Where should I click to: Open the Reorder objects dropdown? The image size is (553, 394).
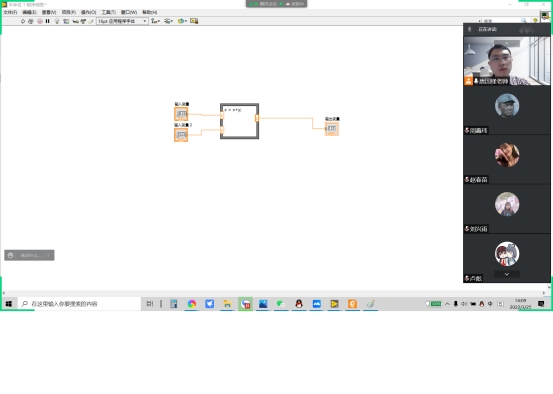click(182, 21)
